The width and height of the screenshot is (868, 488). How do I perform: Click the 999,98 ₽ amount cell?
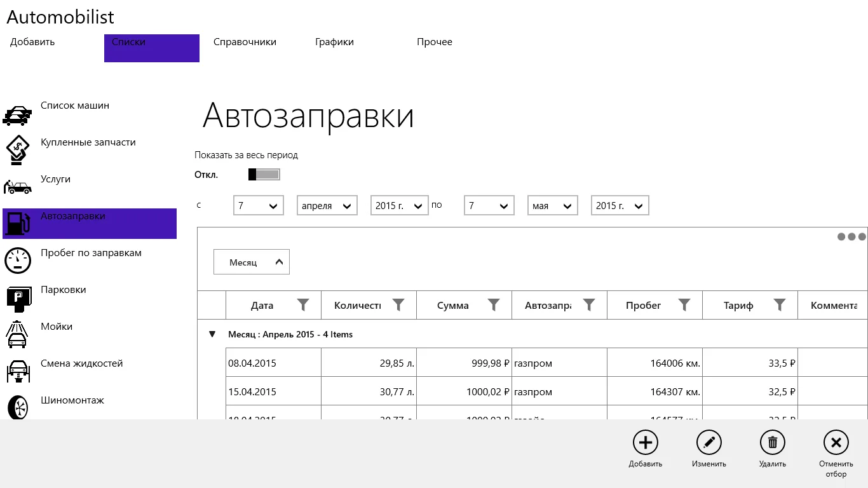465,363
